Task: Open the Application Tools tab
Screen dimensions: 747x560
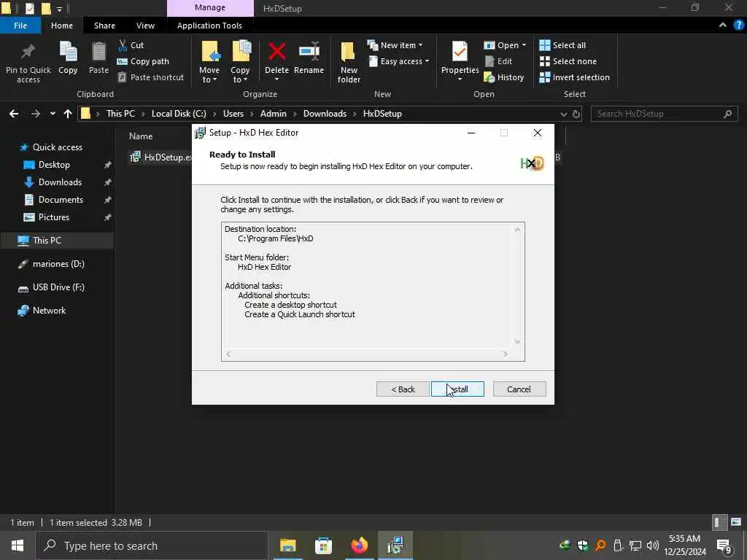Action: click(209, 26)
